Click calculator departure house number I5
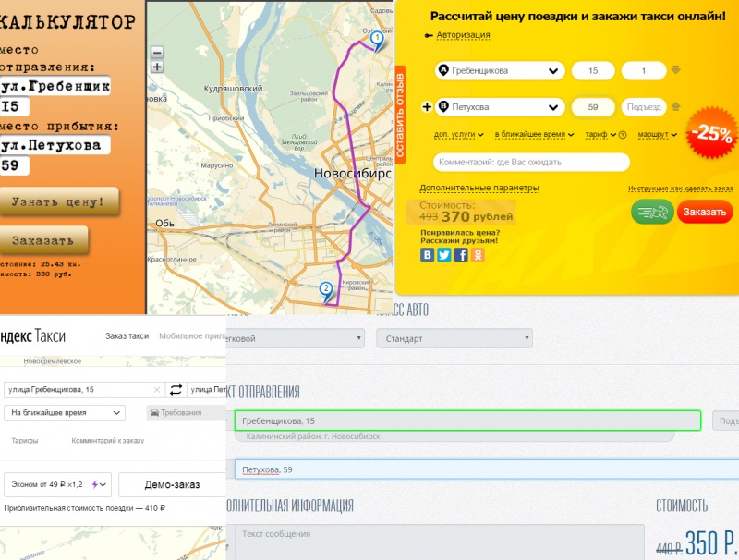Viewport: 739px width, 560px height. tap(15, 106)
